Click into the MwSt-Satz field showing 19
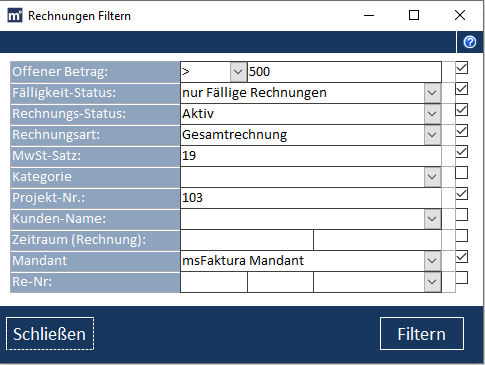Screen dimensions: 485x365 pos(311,156)
